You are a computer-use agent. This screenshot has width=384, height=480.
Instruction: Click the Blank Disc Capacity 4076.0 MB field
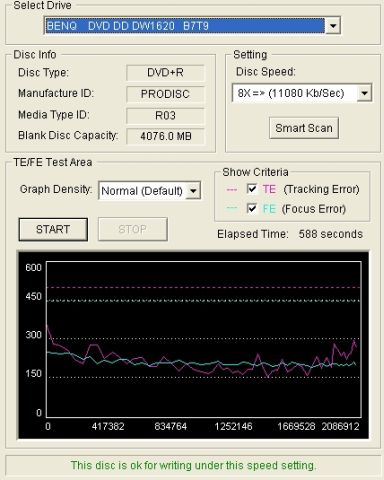pos(165,136)
